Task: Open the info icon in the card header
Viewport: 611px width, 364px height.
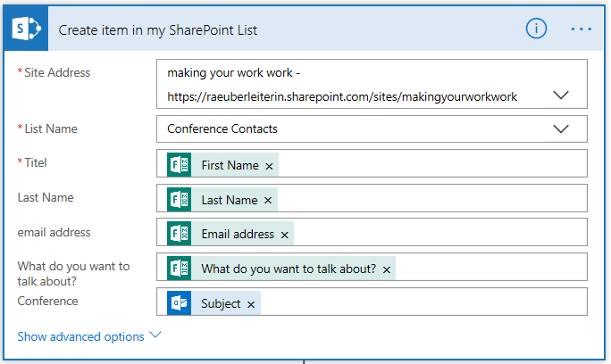Action: pos(536,29)
